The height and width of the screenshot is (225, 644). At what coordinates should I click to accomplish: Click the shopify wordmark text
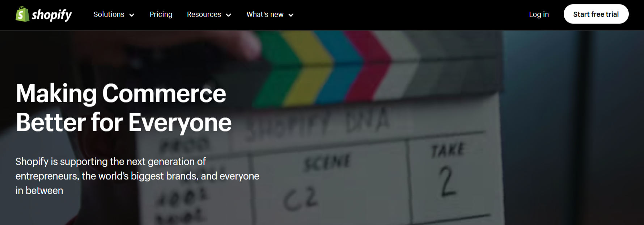[x=52, y=15]
